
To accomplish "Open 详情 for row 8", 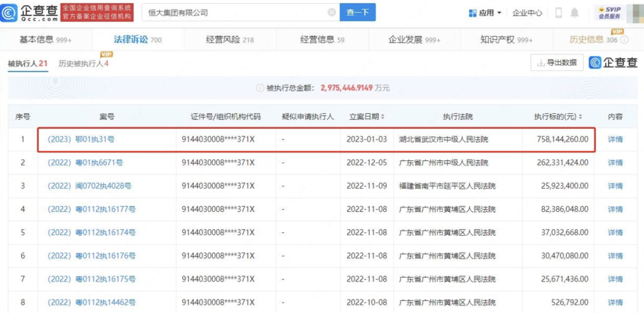I will (x=616, y=303).
